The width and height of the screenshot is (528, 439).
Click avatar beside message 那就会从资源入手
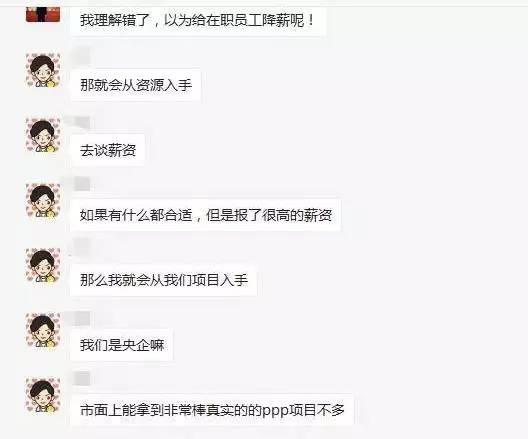point(43,70)
